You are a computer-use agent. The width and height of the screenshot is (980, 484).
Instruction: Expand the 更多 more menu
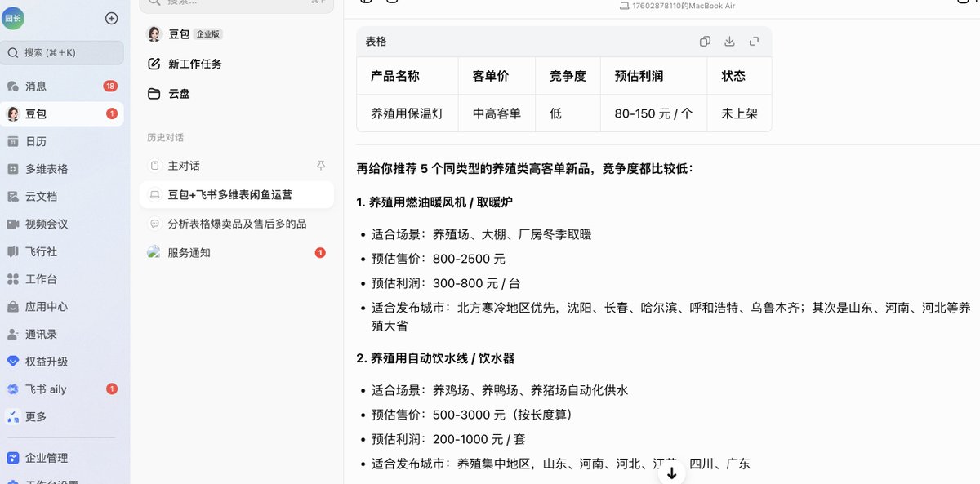[x=62, y=416]
